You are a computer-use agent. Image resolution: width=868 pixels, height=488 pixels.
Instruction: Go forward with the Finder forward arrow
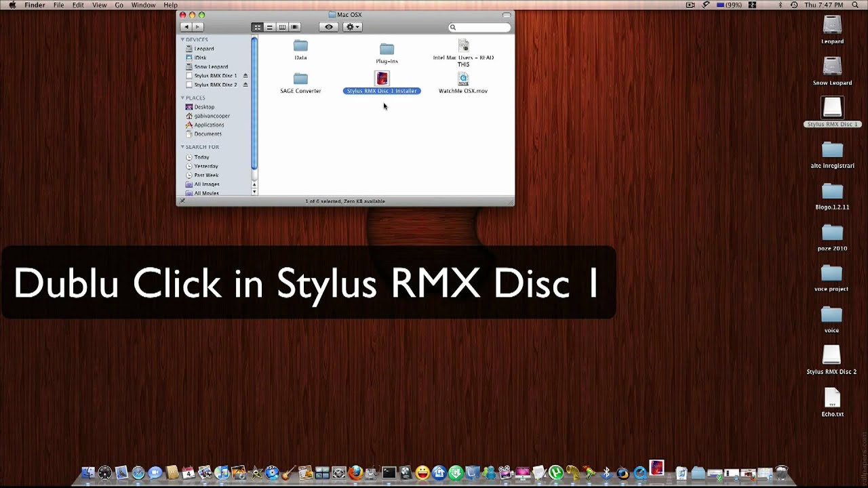pos(198,27)
